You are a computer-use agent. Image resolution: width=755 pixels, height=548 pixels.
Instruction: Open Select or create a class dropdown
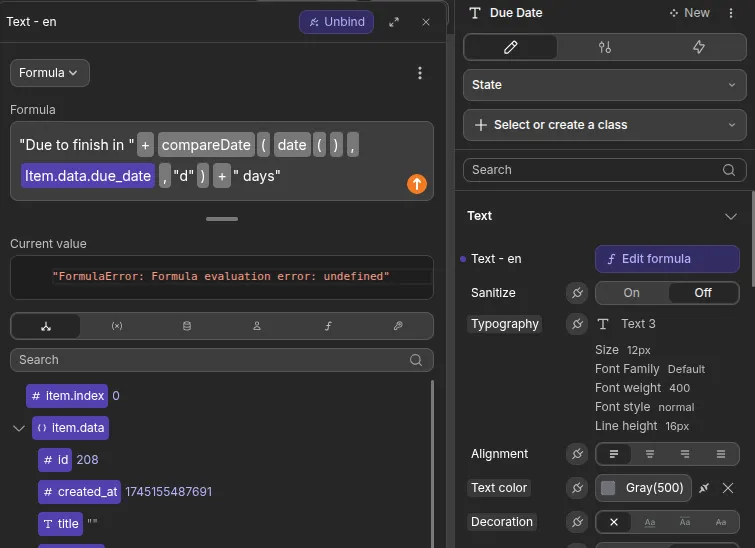click(604, 125)
